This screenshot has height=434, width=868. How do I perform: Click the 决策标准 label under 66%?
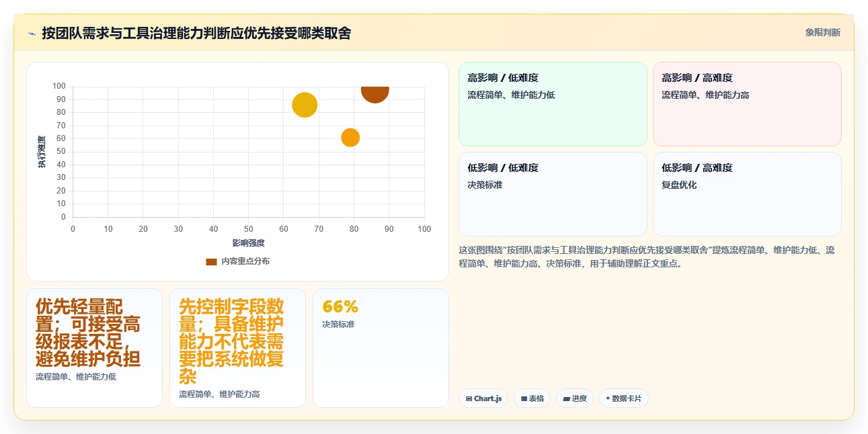pyautogui.click(x=338, y=324)
